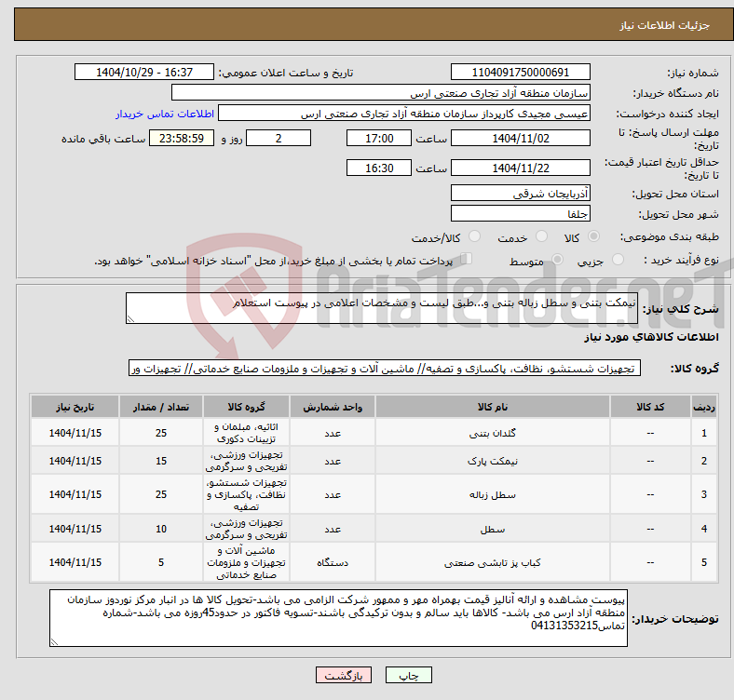Click the ردیف column header
The height and width of the screenshot is (700, 734).
click(x=703, y=407)
